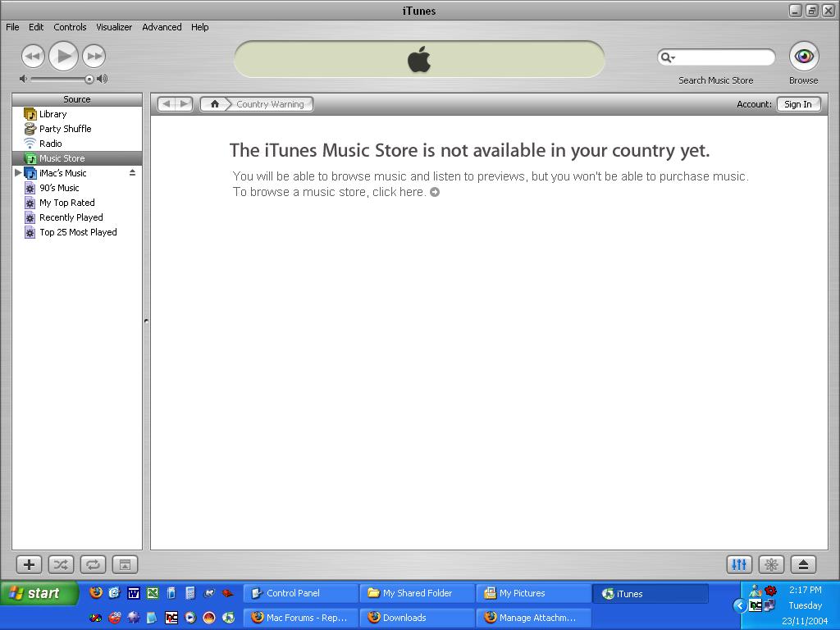
Task: Skip ahead with the fast-forward button
Action: [x=94, y=56]
